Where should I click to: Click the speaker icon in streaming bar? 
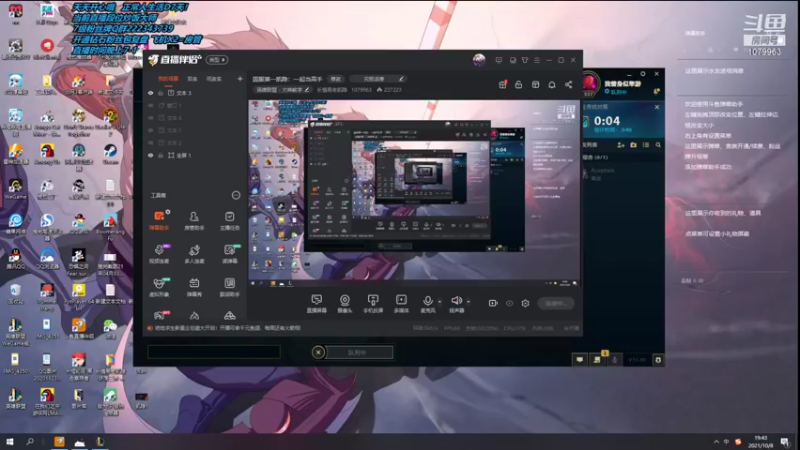pos(456,301)
